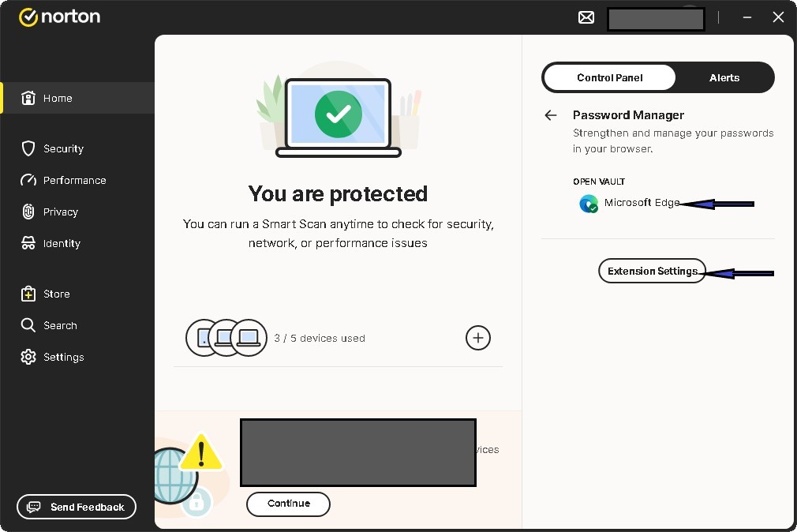
Task: Click the Home house icon in sidebar
Action: pyautogui.click(x=28, y=98)
